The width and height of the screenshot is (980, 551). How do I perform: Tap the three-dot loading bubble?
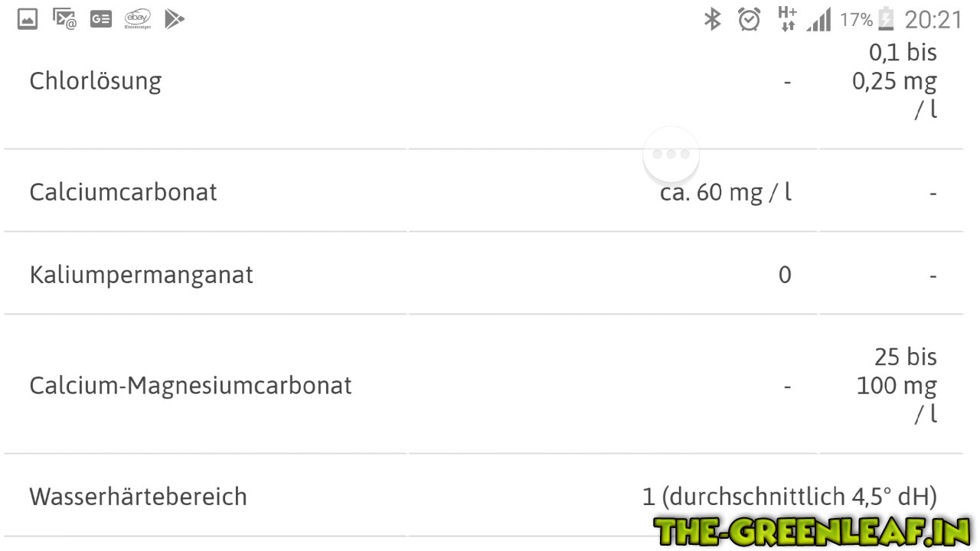tap(671, 154)
